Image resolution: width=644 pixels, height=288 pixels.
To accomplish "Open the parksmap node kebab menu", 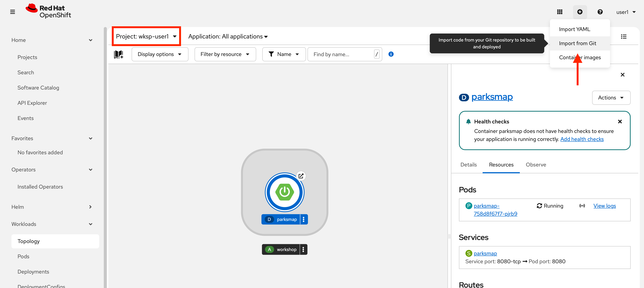I will click(x=304, y=219).
